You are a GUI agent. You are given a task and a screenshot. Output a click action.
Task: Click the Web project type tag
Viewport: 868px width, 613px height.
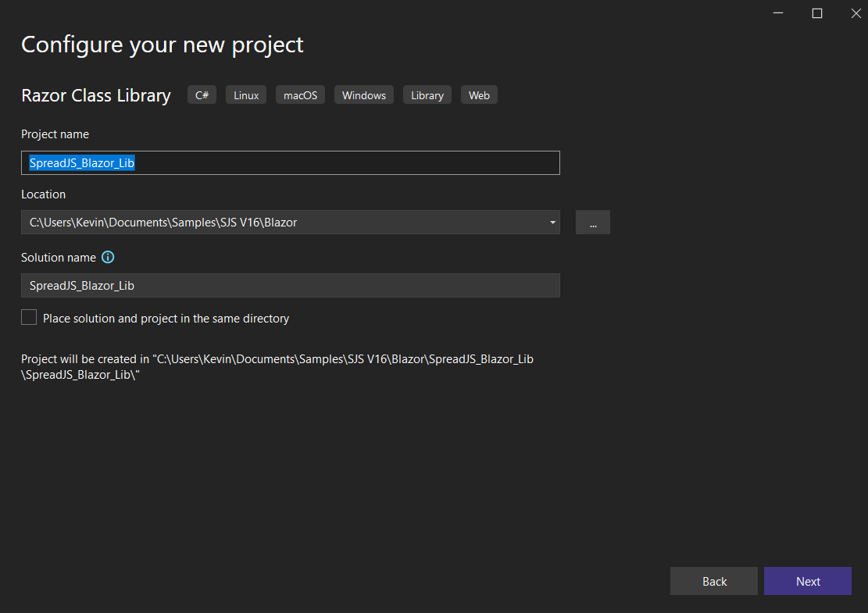click(479, 95)
